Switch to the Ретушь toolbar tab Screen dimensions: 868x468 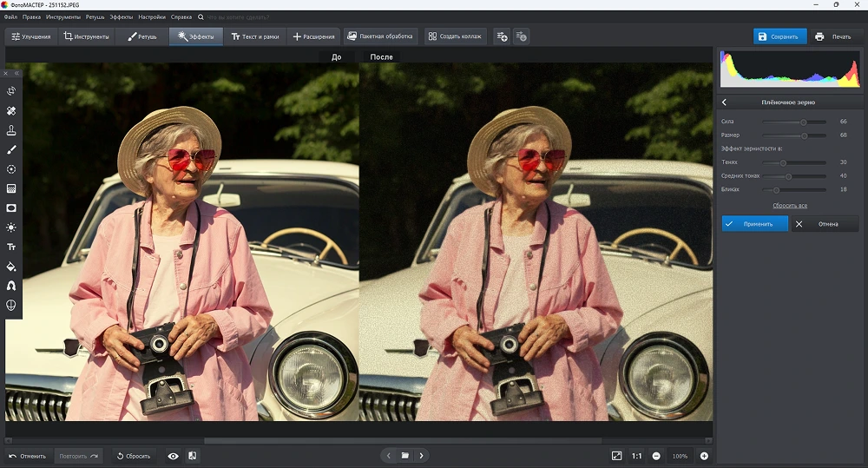pyautogui.click(x=142, y=36)
